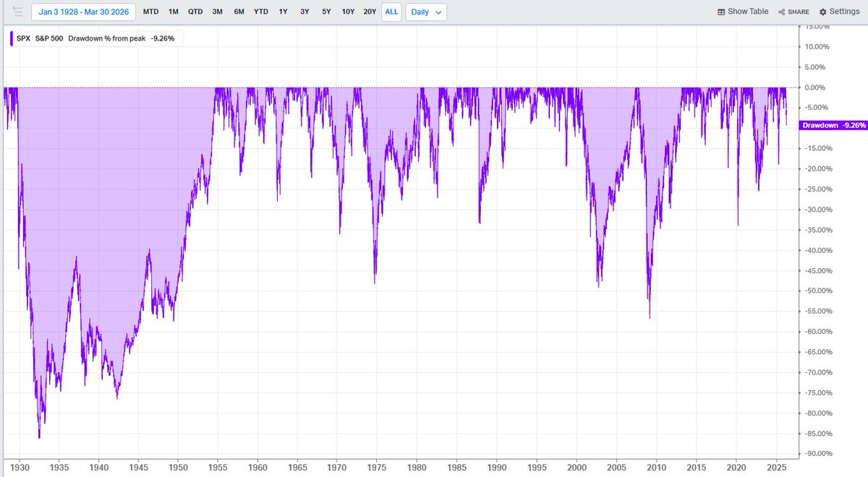Click the Settings gear icon
The height and width of the screenshot is (477, 868).
pyautogui.click(x=823, y=12)
